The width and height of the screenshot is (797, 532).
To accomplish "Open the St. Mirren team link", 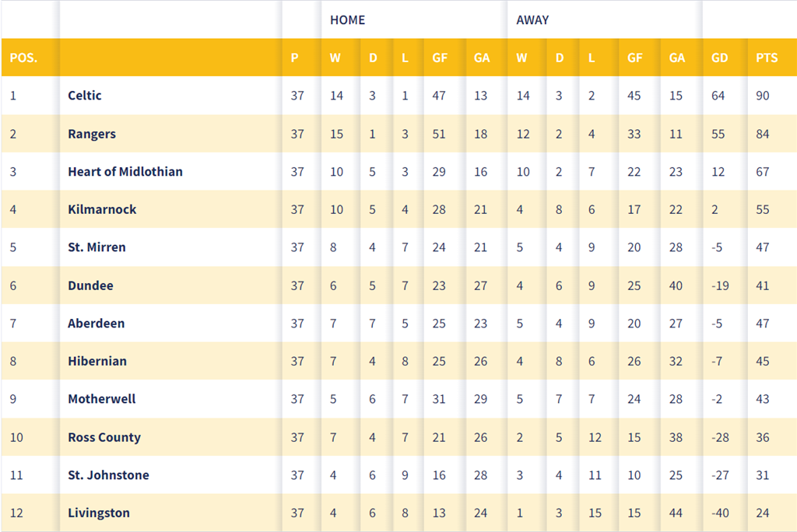I will pos(97,247).
